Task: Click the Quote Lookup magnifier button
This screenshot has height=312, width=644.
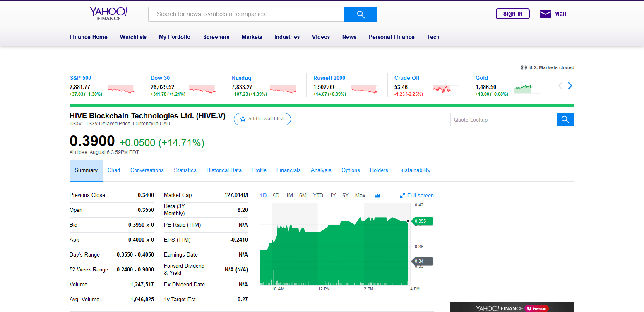Action: (565, 120)
